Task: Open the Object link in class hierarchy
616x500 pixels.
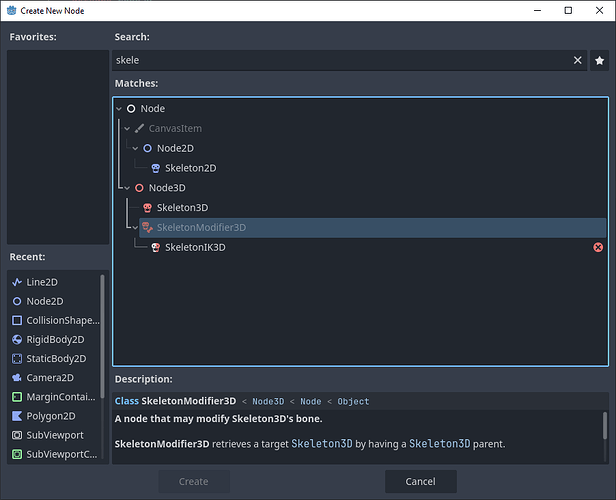Action: (x=353, y=401)
